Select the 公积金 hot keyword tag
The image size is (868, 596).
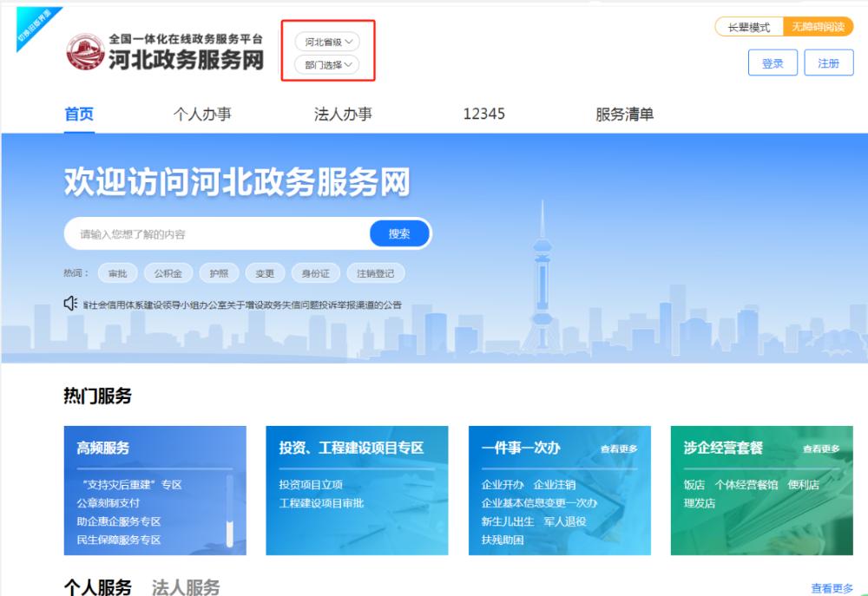[x=168, y=273]
